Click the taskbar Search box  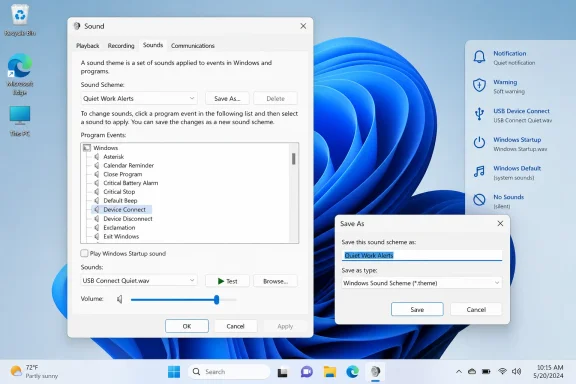(229, 372)
